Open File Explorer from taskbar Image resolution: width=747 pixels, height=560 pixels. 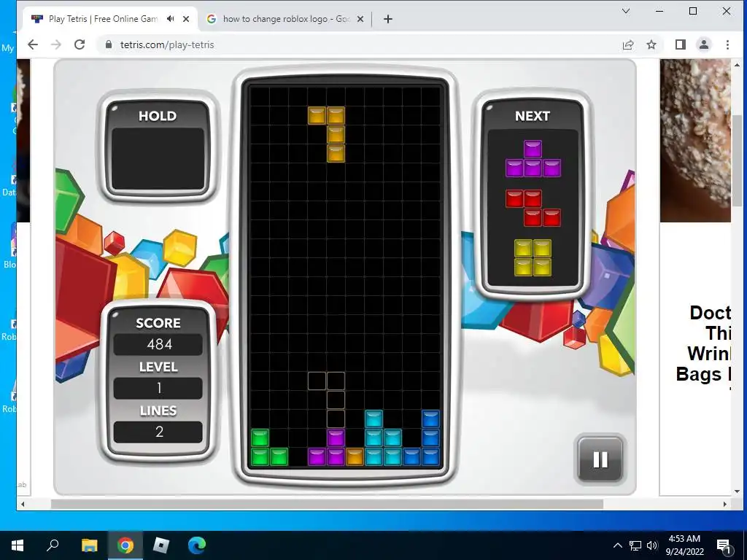[89, 545]
